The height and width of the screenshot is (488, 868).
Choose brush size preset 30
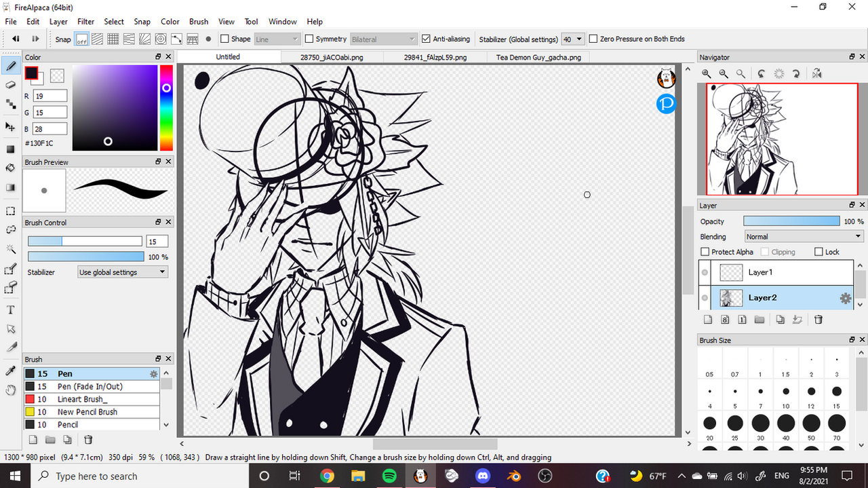[760, 428]
